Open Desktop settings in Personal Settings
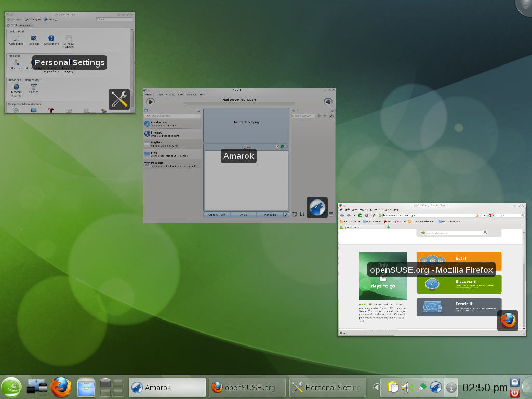The width and height of the screenshot is (532, 399). tap(34, 38)
